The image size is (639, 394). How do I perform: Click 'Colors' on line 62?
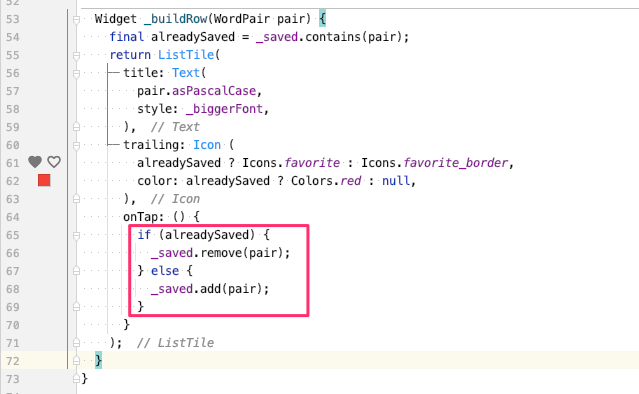click(311, 181)
